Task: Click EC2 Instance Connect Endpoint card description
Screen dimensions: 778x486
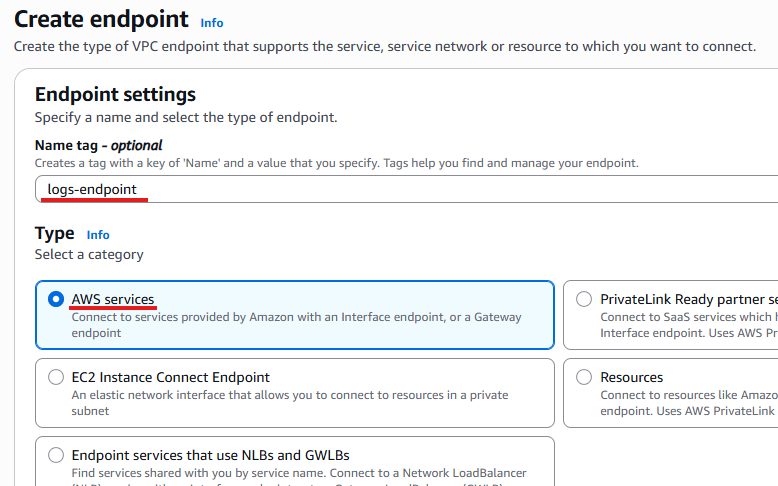Action: pos(290,403)
